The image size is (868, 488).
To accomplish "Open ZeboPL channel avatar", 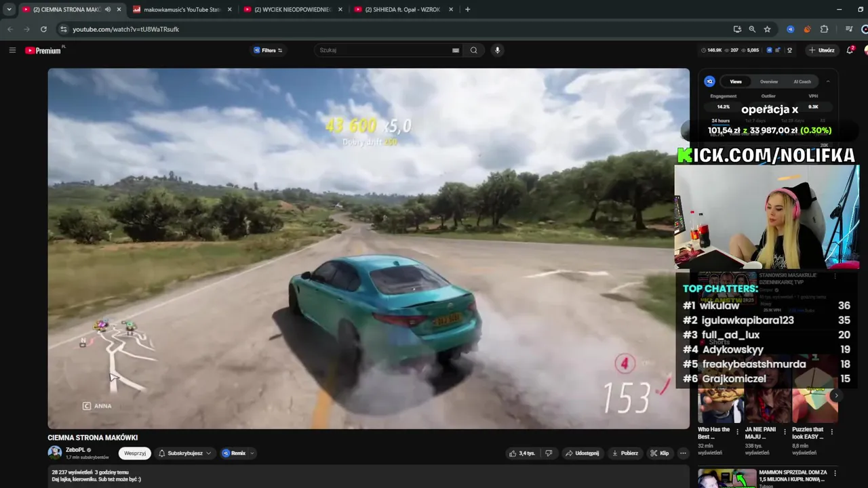I will pos(55,453).
